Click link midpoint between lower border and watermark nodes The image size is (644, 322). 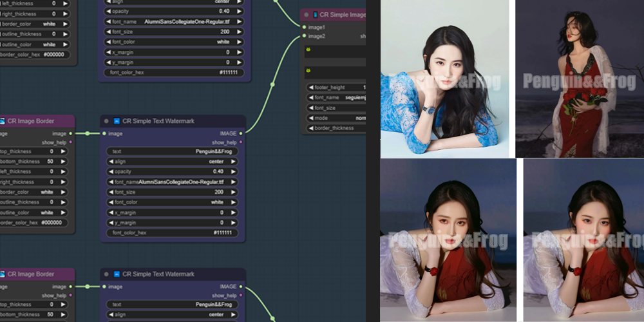(88, 287)
